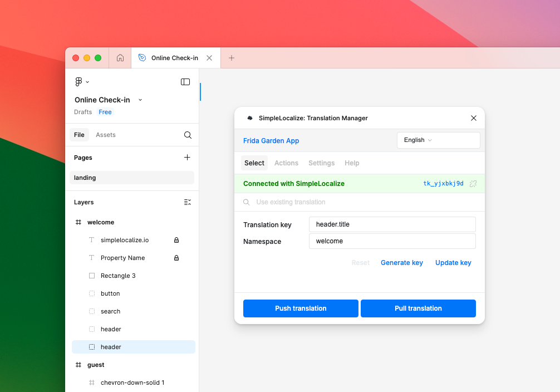The height and width of the screenshot is (392, 560).
Task: Select the welcome frame layer
Action: [134, 222]
